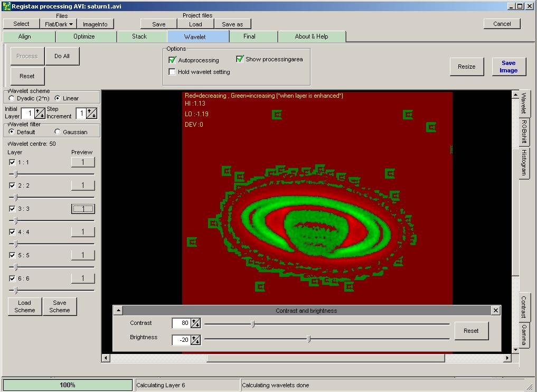
Task: Click the Save Image button
Action: [x=508, y=67]
